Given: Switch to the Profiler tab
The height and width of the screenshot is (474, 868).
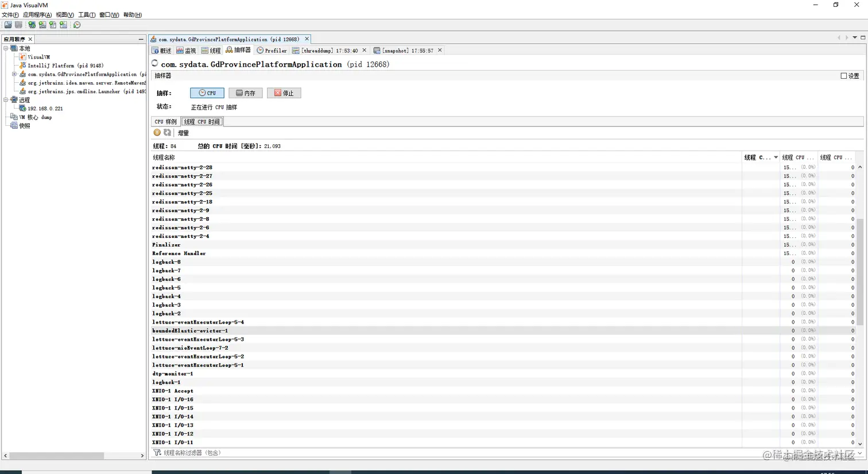Looking at the screenshot, I should pos(272,51).
